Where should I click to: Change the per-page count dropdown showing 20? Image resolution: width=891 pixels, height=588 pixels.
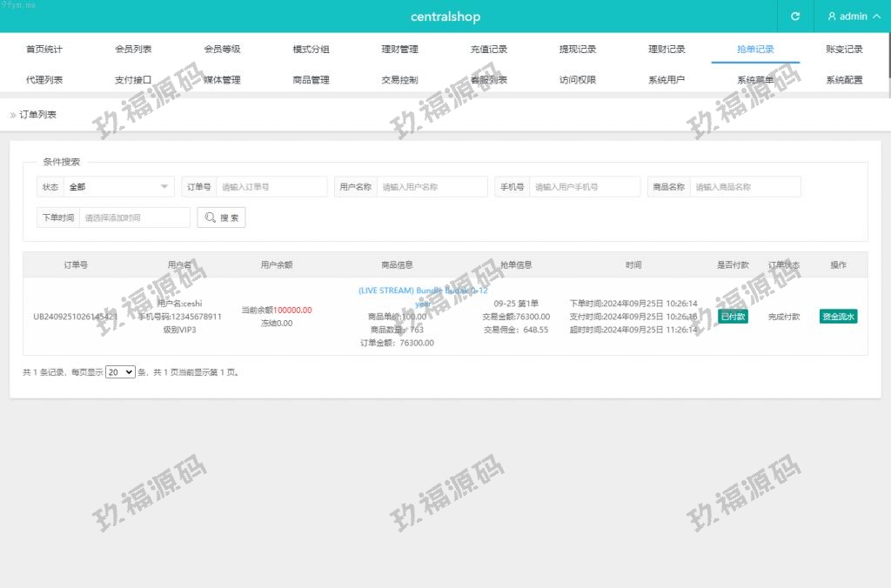(x=120, y=372)
